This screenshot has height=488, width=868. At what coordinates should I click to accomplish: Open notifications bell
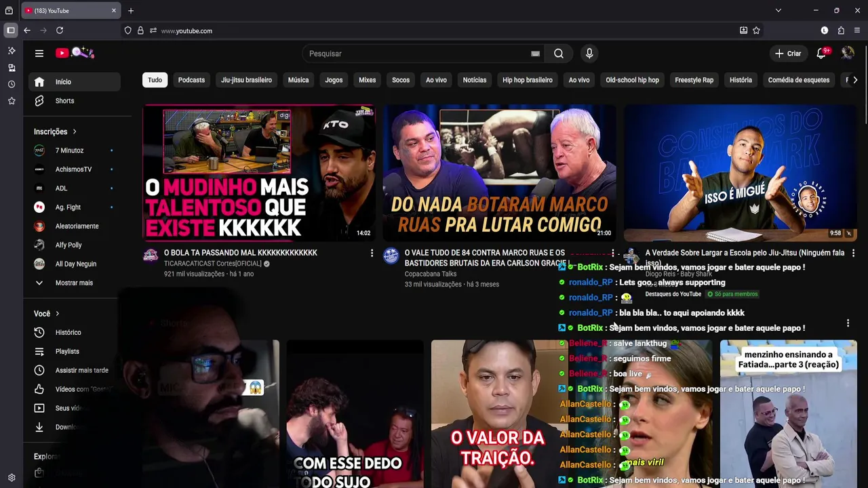[821, 53]
